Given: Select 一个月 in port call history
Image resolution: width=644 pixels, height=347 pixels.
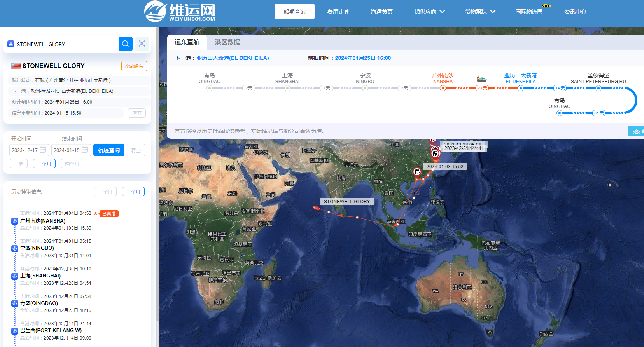Looking at the screenshot, I should (x=105, y=192).
